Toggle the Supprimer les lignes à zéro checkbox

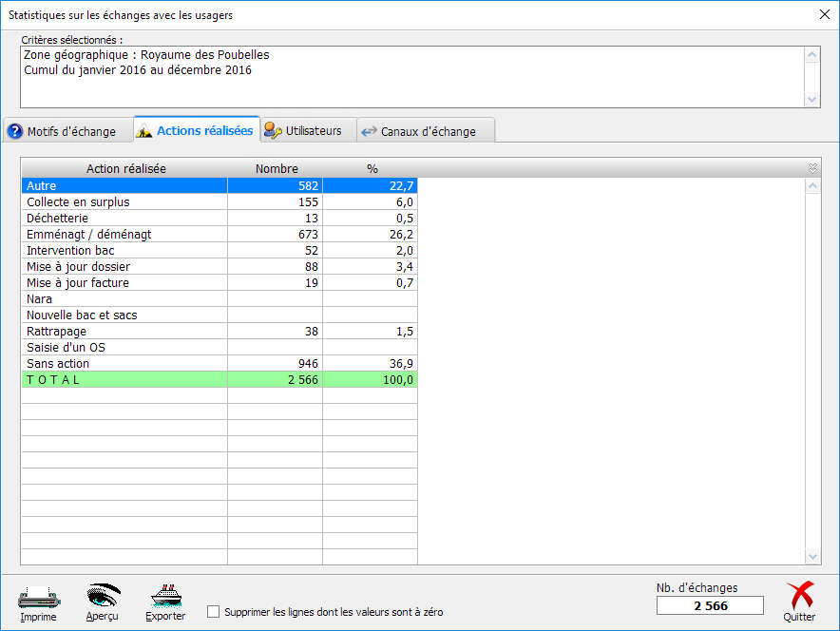click(x=213, y=612)
